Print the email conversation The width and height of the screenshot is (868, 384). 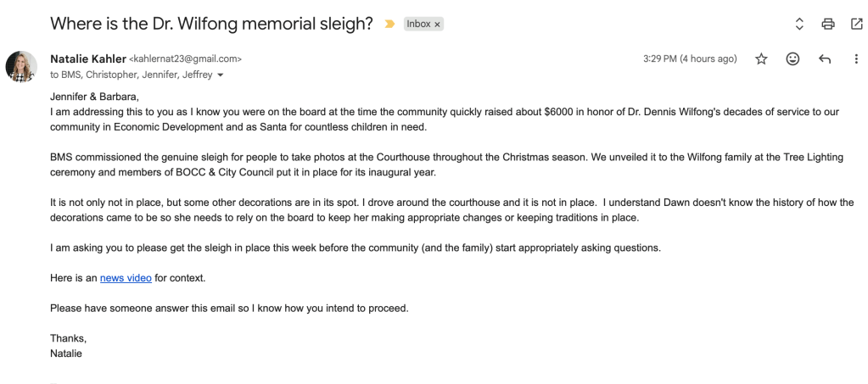click(x=828, y=25)
